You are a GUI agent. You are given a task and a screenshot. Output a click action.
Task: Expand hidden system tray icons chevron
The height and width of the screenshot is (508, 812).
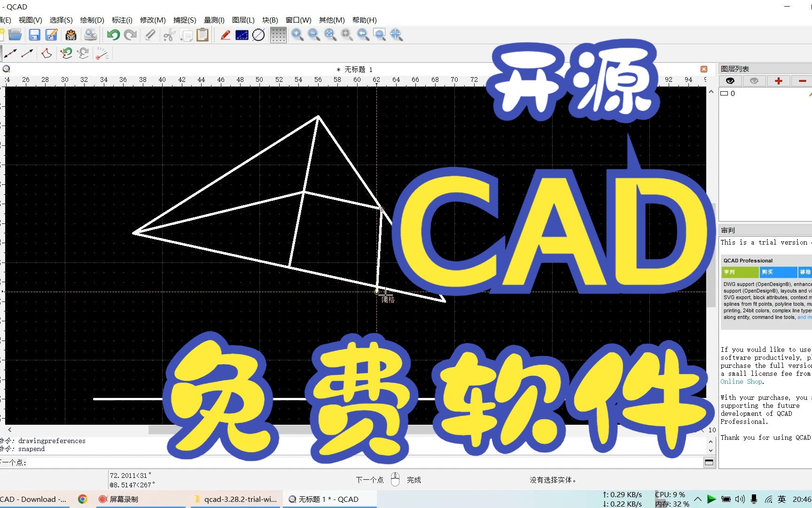tap(698, 499)
